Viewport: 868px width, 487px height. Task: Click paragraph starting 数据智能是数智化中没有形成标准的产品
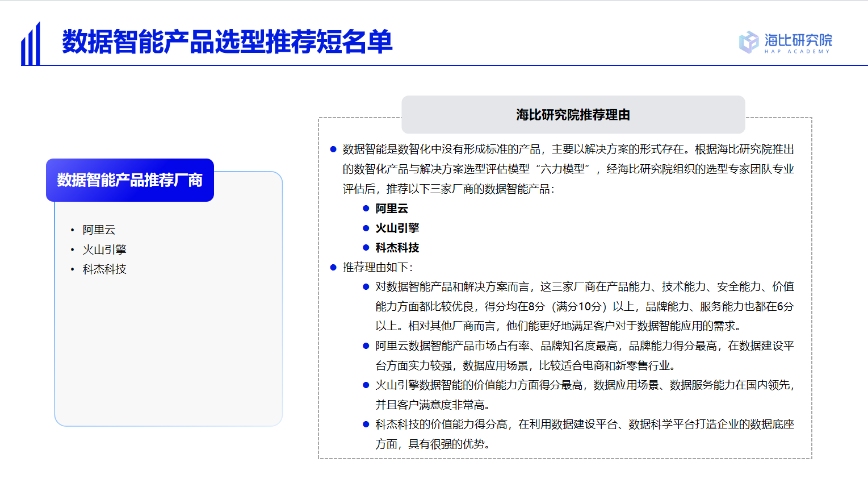pos(568,169)
